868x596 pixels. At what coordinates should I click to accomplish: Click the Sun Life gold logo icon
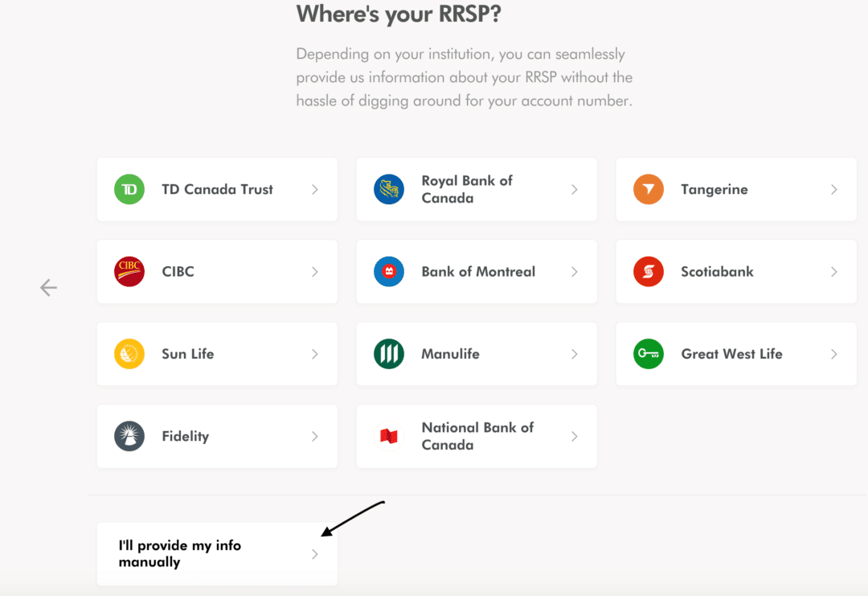129,354
